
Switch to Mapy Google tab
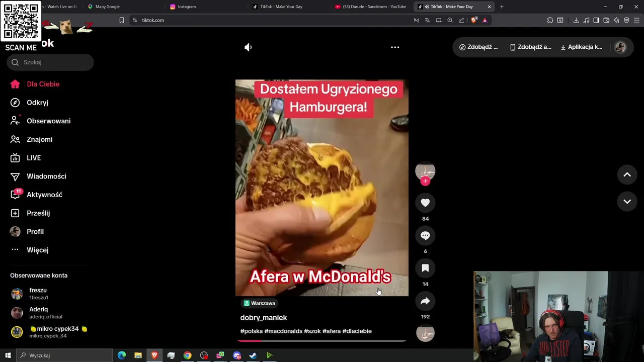coord(124,7)
